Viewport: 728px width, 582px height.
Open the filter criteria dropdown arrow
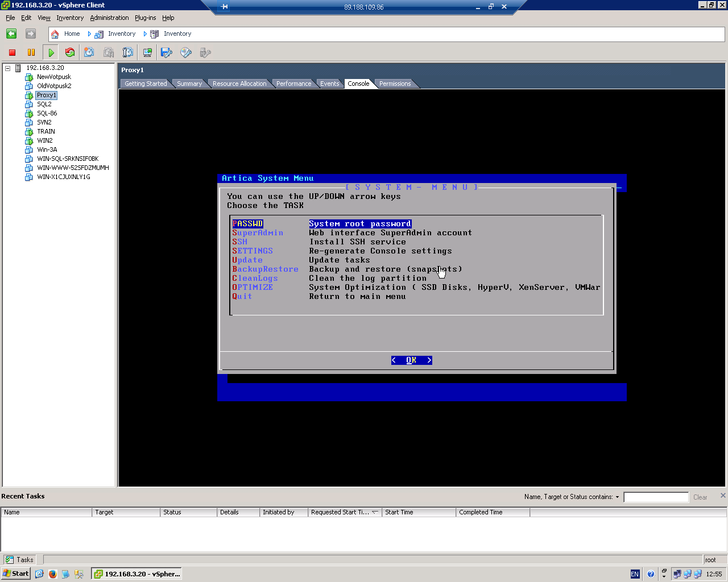coord(617,497)
